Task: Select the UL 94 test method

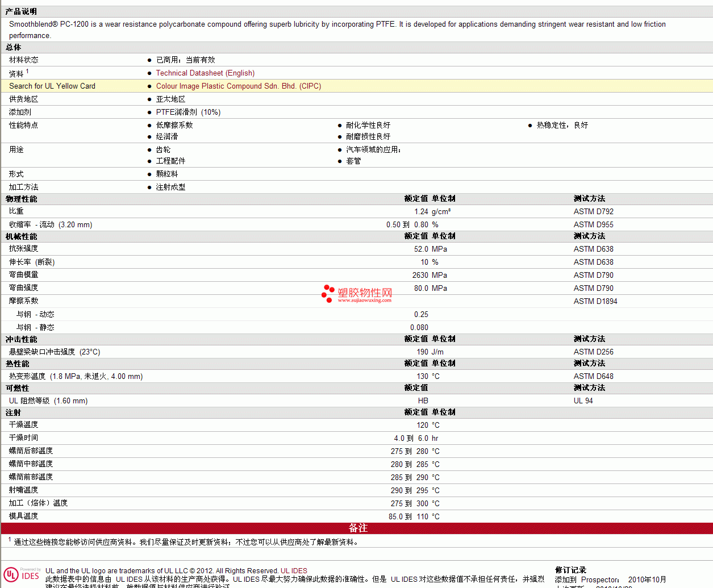Action: [x=583, y=401]
